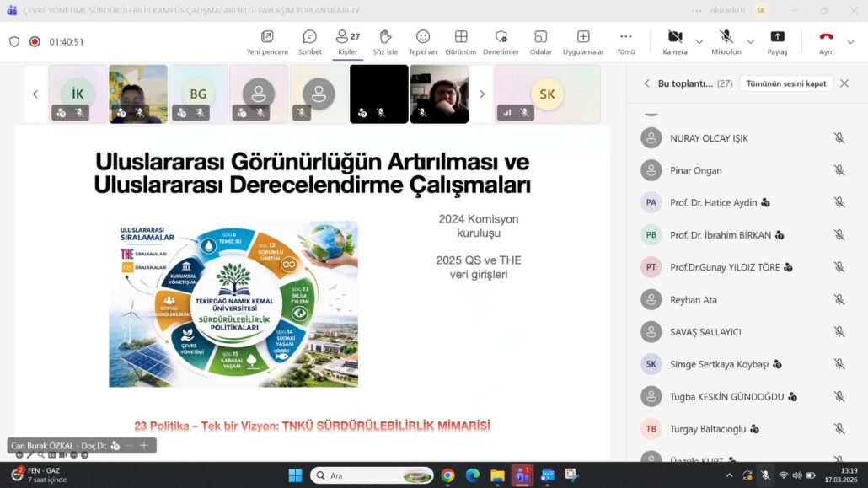This screenshot has width=868, height=488.
Task: Select the SK participant video thumbnail
Action: [x=547, y=94]
